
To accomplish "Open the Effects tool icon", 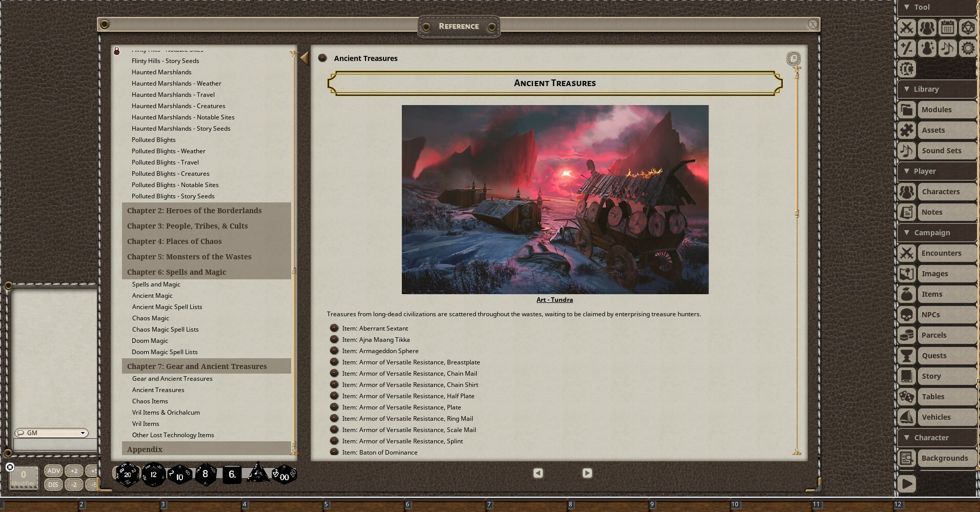I will [927, 48].
